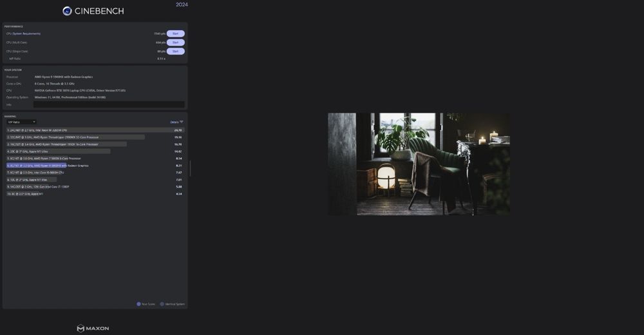644x335 pixels.
Task: Click the Identical System legend dot
Action: coord(162,304)
